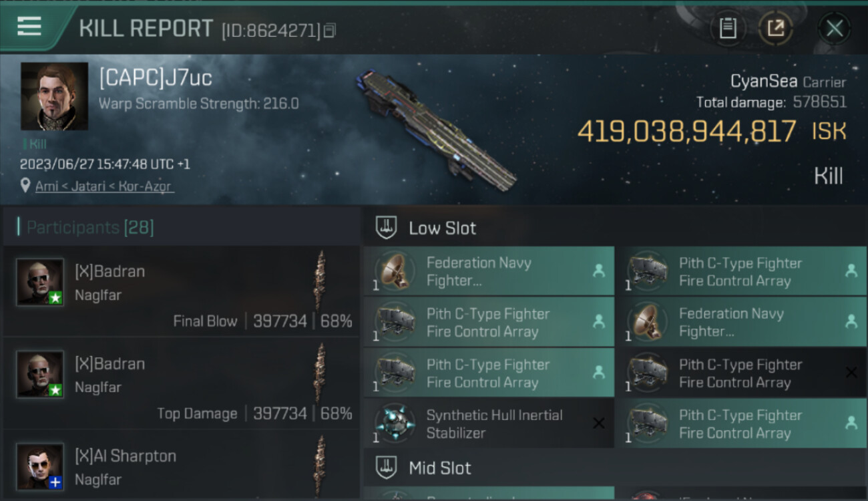
Task: Copy the kill report ID
Action: [331, 30]
